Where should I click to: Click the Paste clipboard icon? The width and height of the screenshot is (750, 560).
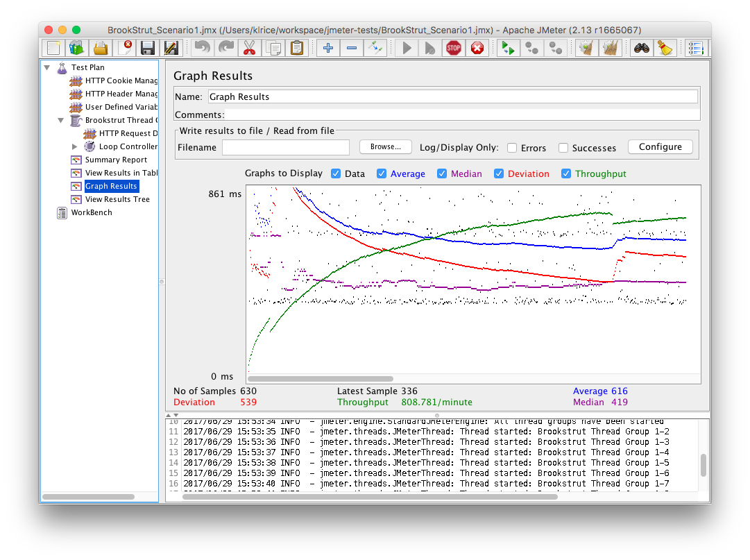click(297, 48)
